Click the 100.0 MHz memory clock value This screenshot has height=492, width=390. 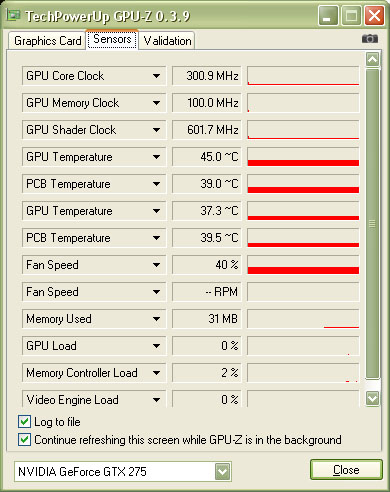click(x=207, y=103)
